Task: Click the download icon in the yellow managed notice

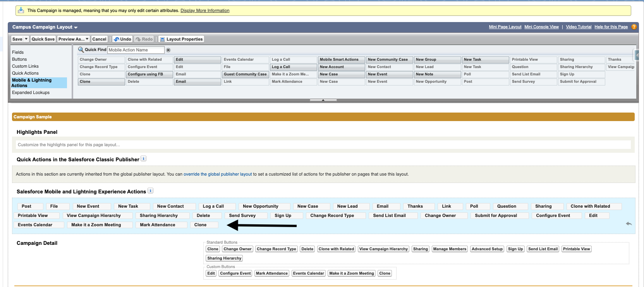Action: click(x=21, y=10)
